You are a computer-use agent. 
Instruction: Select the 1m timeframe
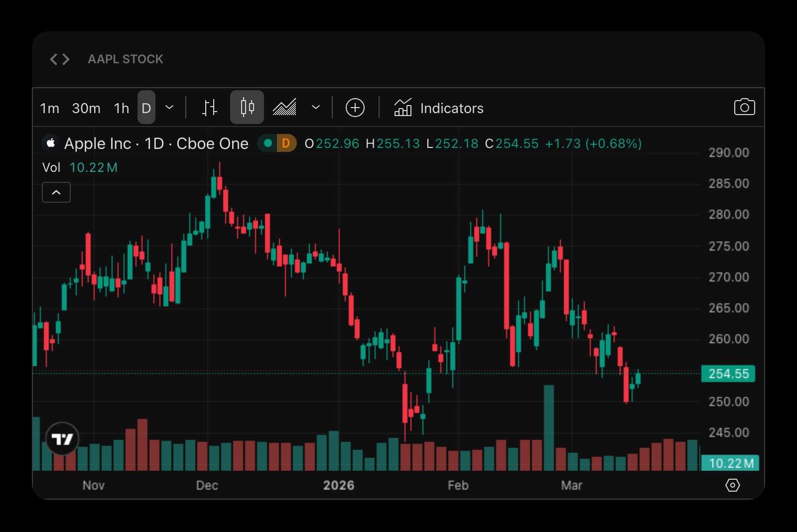point(49,108)
